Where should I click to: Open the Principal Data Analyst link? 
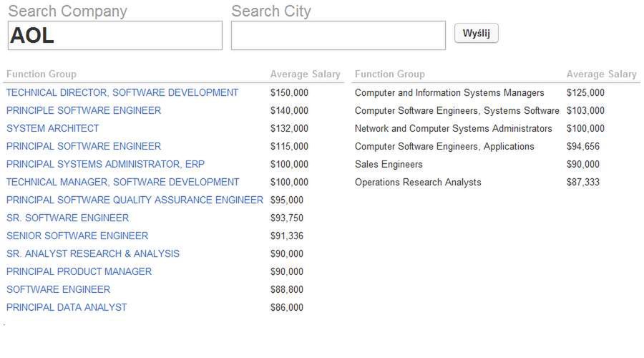pos(67,307)
